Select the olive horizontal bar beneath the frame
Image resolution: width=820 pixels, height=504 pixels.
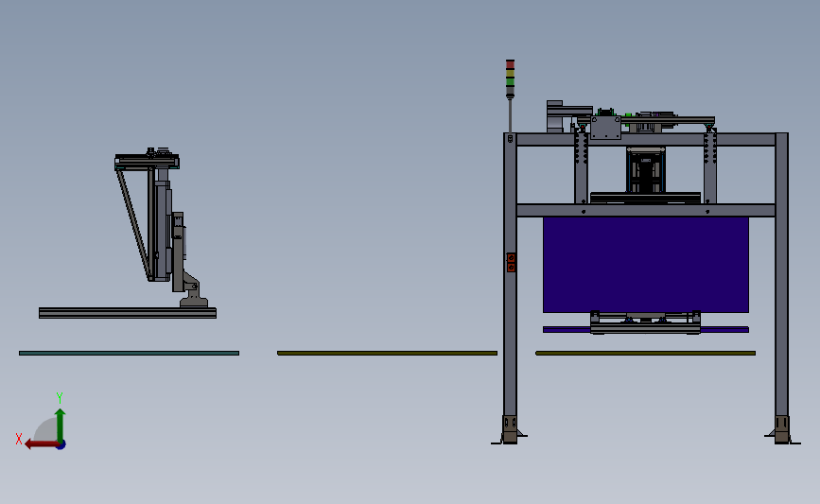pos(645,354)
